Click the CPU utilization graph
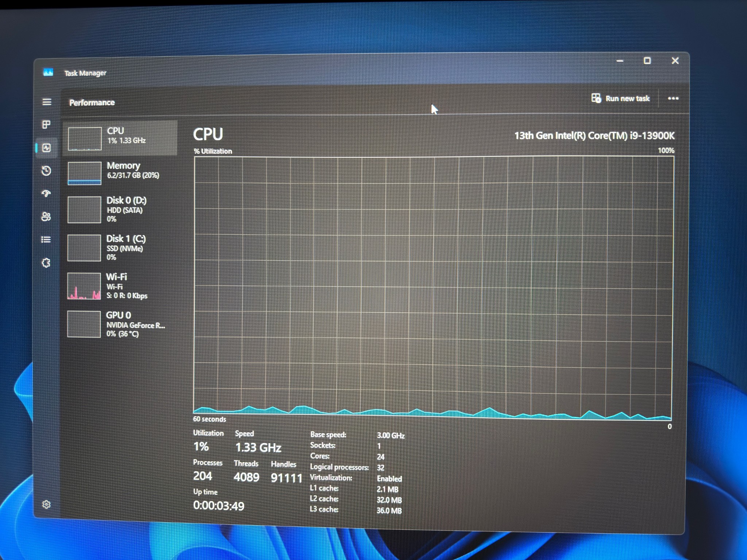The image size is (747, 560). click(x=433, y=288)
